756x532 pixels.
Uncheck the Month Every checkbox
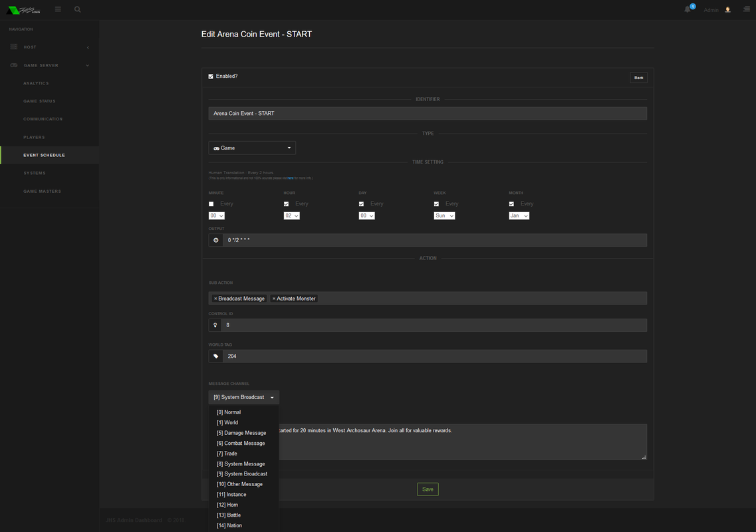pos(511,204)
